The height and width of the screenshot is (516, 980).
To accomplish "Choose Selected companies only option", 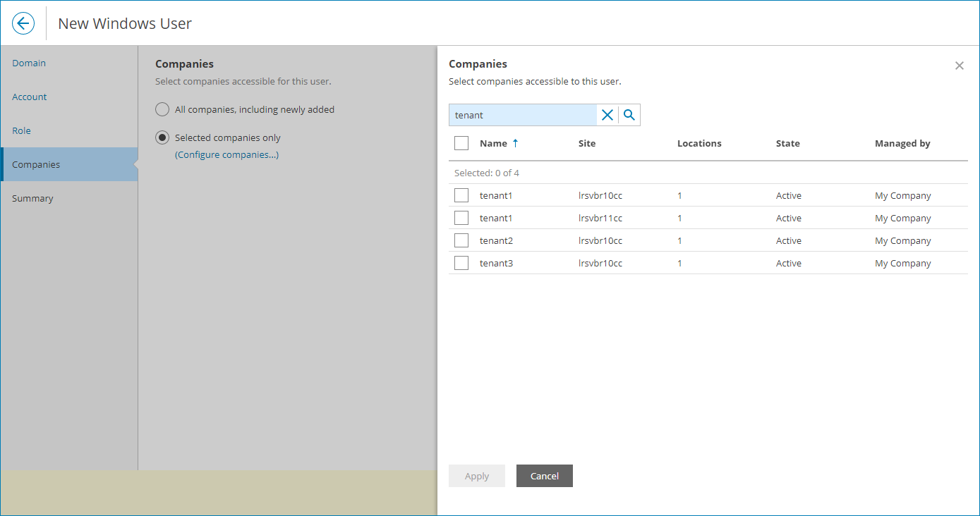I will [162, 137].
